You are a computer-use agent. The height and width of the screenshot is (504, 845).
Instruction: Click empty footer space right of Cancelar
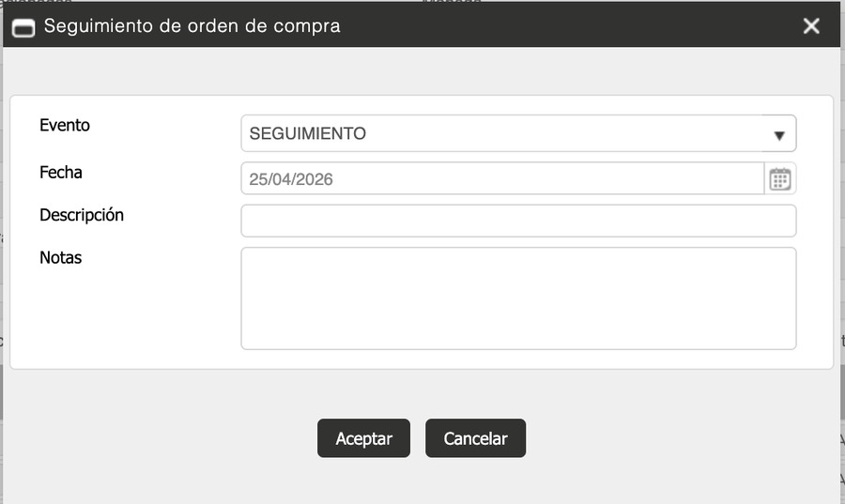coord(676,438)
